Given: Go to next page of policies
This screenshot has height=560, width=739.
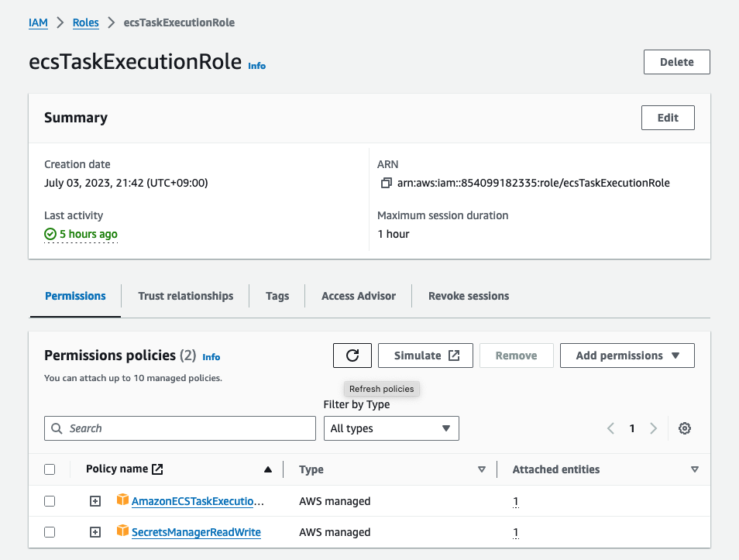Looking at the screenshot, I should pos(653,428).
